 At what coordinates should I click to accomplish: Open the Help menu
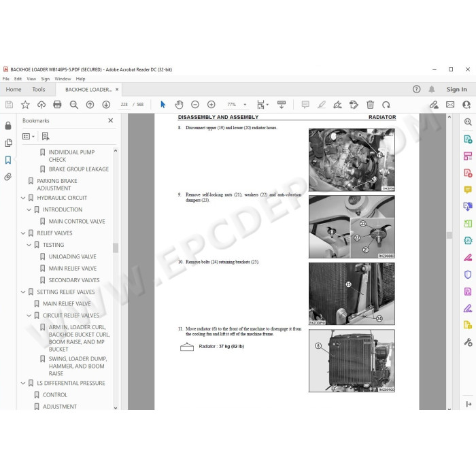point(80,79)
